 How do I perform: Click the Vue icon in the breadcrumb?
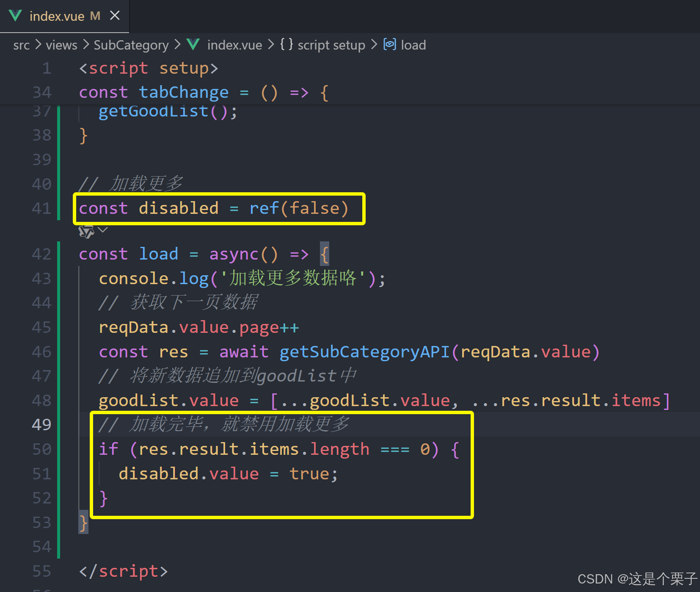coord(193,44)
